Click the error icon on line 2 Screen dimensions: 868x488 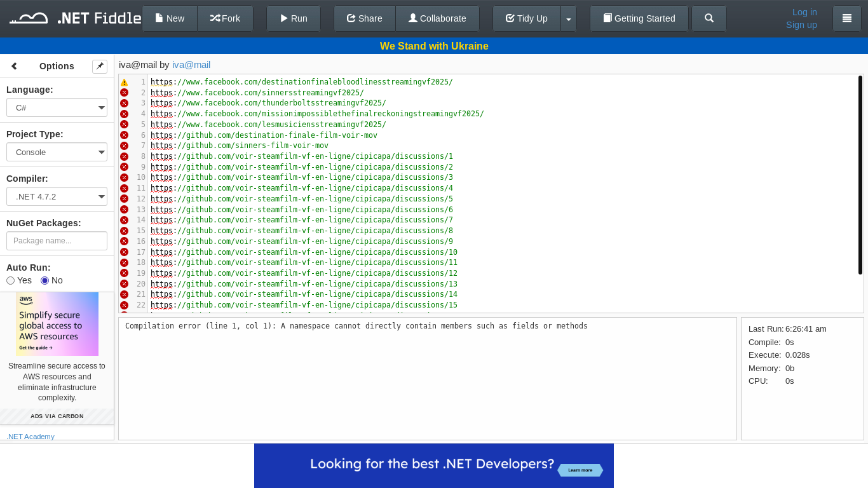tap(124, 93)
